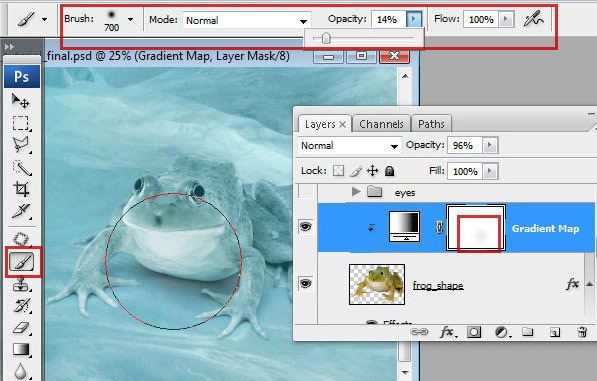597x381 pixels.
Task: Add a layer style via fx icon
Action: [x=447, y=332]
